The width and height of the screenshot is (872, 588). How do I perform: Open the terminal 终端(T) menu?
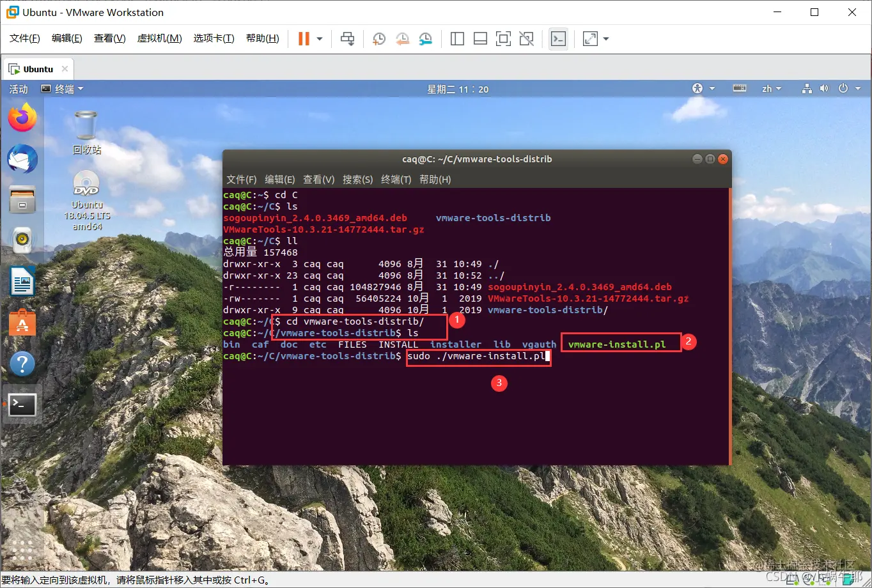(x=396, y=180)
